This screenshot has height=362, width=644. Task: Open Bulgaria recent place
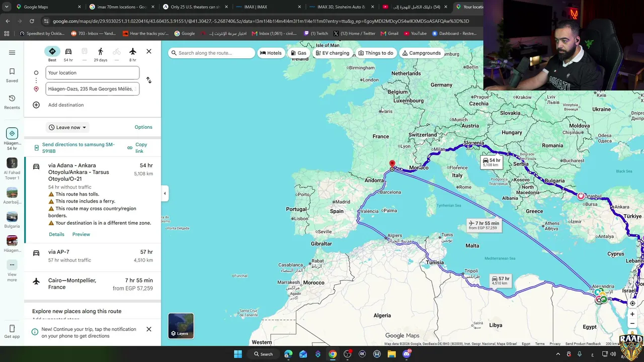tap(12, 220)
